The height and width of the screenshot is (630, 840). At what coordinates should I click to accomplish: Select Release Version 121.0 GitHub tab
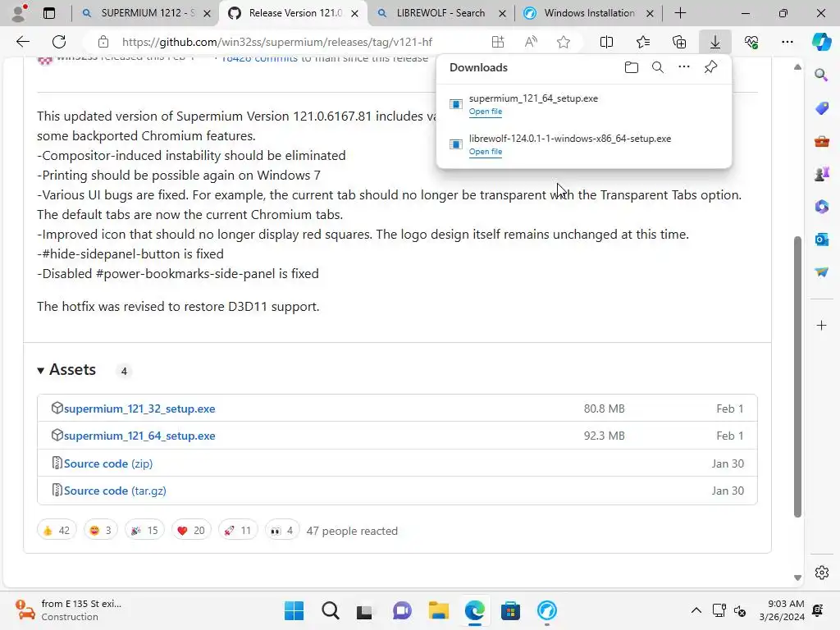(293, 13)
